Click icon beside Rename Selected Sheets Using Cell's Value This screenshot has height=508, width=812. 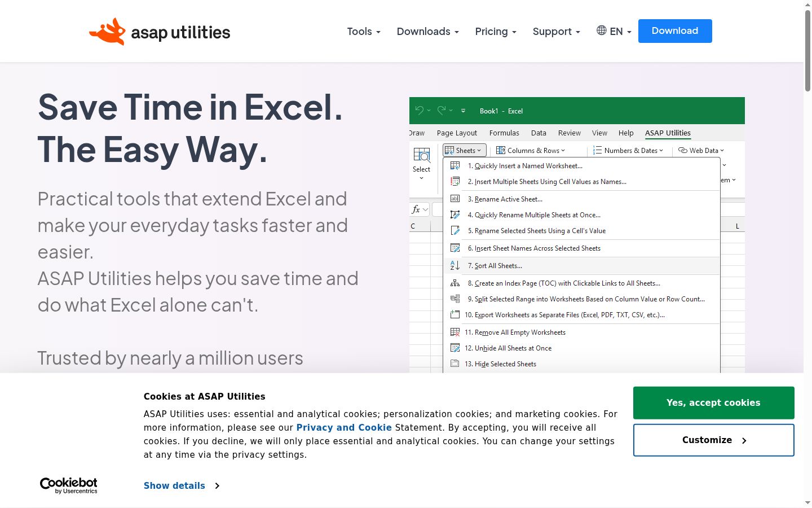tap(455, 231)
